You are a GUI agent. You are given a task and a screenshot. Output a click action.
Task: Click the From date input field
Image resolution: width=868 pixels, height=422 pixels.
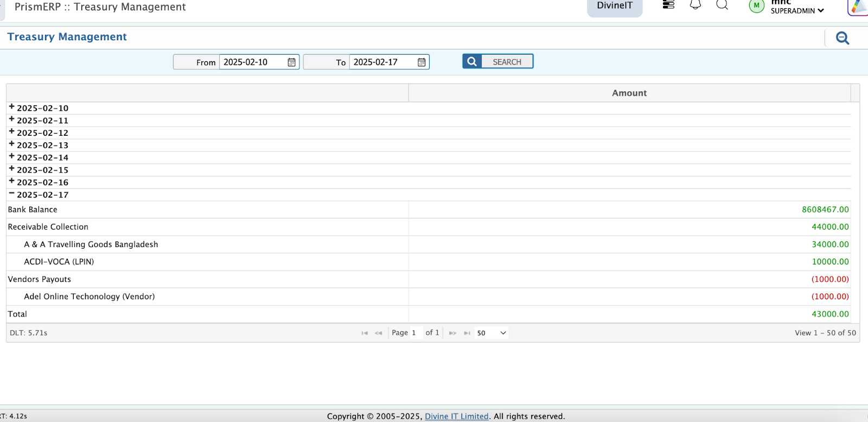point(252,62)
